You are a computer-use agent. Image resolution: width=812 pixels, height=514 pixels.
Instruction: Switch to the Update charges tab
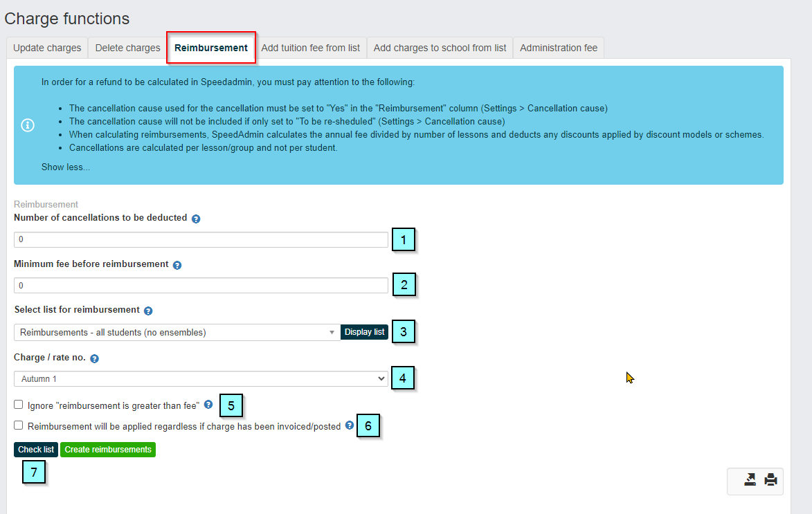click(47, 48)
